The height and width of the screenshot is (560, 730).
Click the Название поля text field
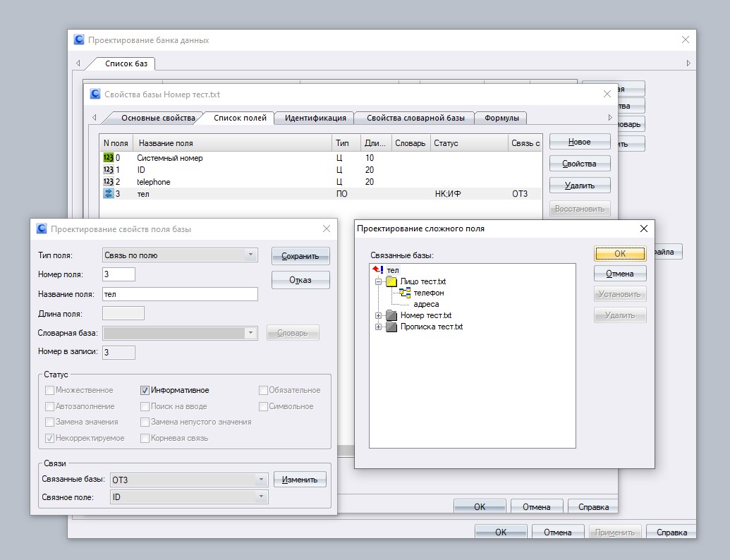tap(180, 293)
